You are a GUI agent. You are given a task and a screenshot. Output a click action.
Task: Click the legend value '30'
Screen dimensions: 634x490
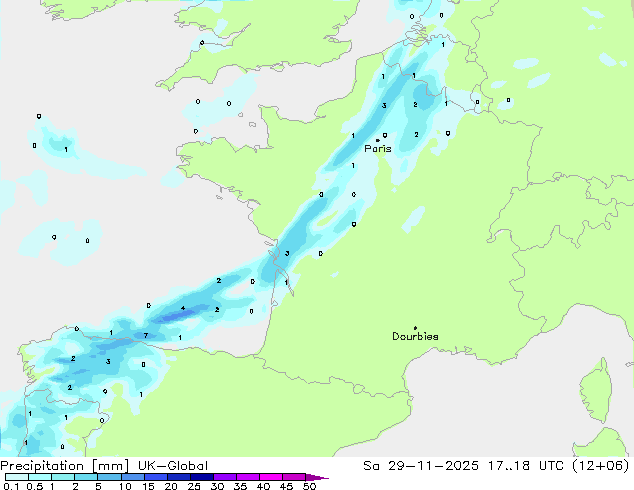(x=217, y=486)
